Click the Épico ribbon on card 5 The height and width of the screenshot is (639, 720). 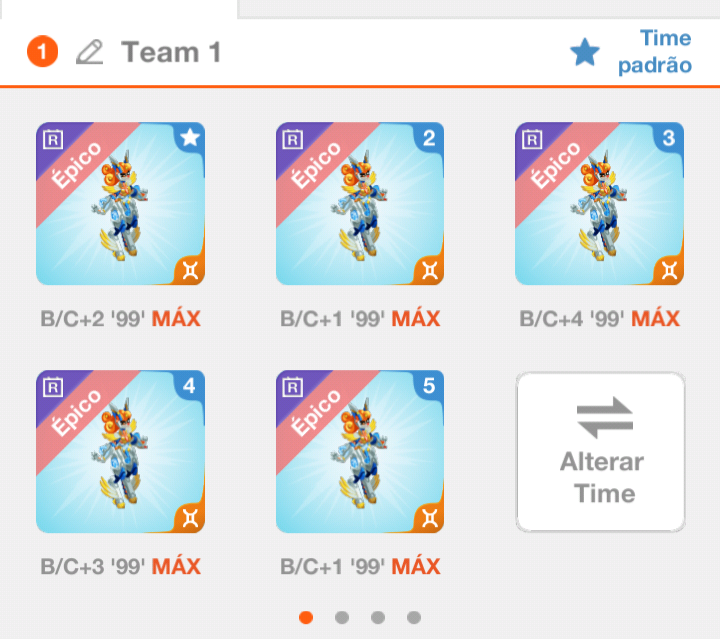(317, 412)
